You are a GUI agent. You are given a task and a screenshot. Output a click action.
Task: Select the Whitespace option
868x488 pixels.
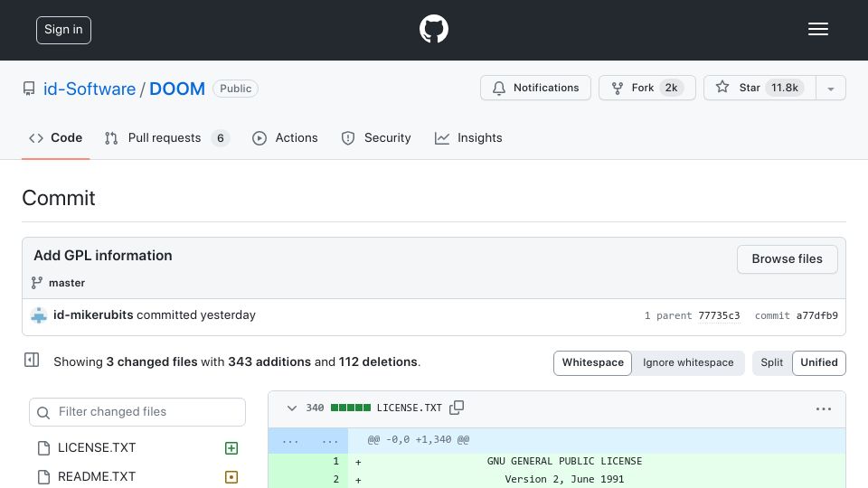tap(592, 363)
